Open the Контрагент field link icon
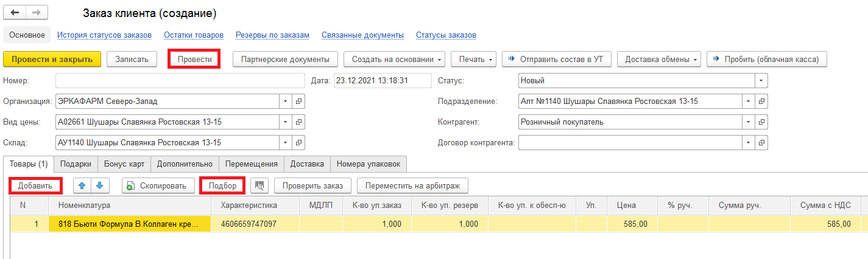 pos(761,122)
